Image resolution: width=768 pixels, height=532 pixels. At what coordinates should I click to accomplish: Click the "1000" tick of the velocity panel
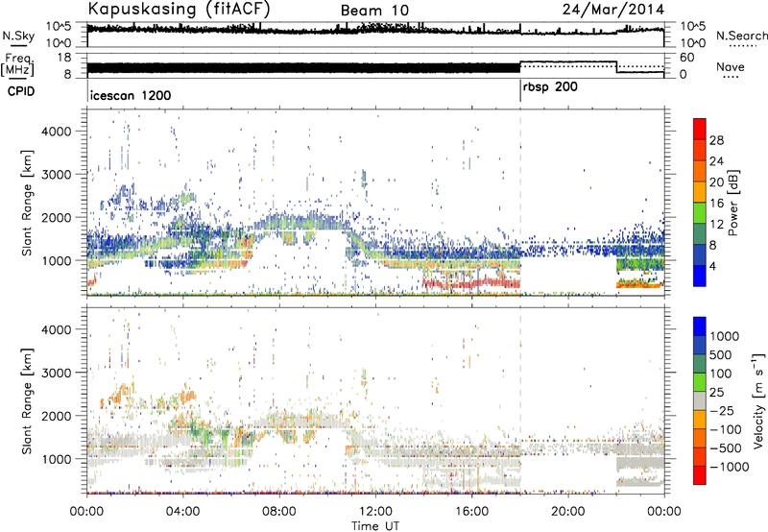(x=58, y=459)
